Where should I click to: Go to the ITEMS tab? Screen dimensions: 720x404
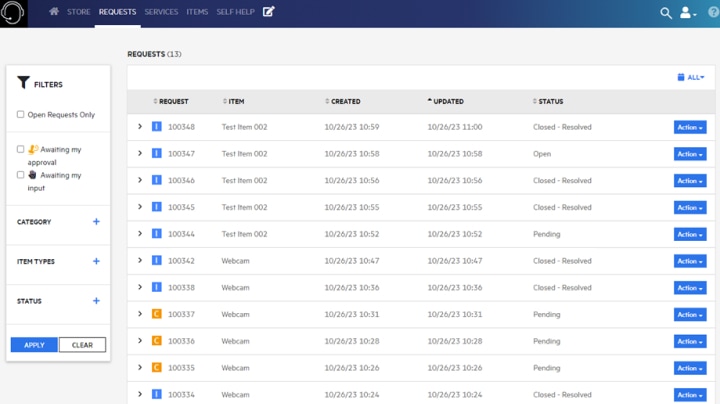(197, 12)
